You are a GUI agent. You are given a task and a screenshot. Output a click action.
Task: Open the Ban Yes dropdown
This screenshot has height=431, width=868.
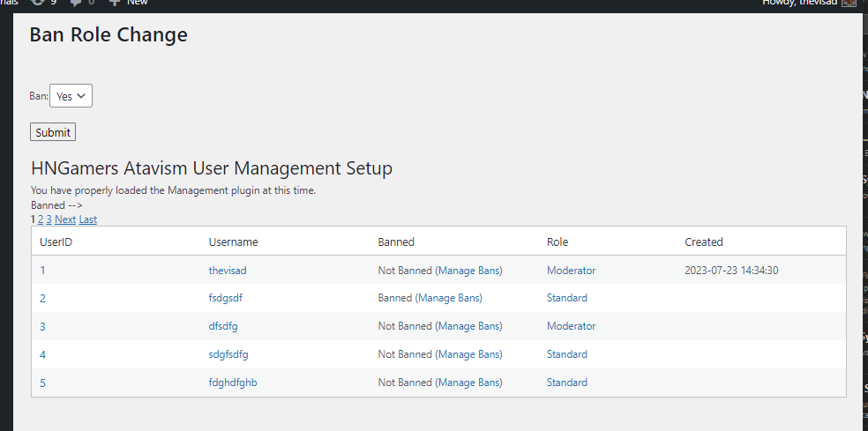coord(71,96)
